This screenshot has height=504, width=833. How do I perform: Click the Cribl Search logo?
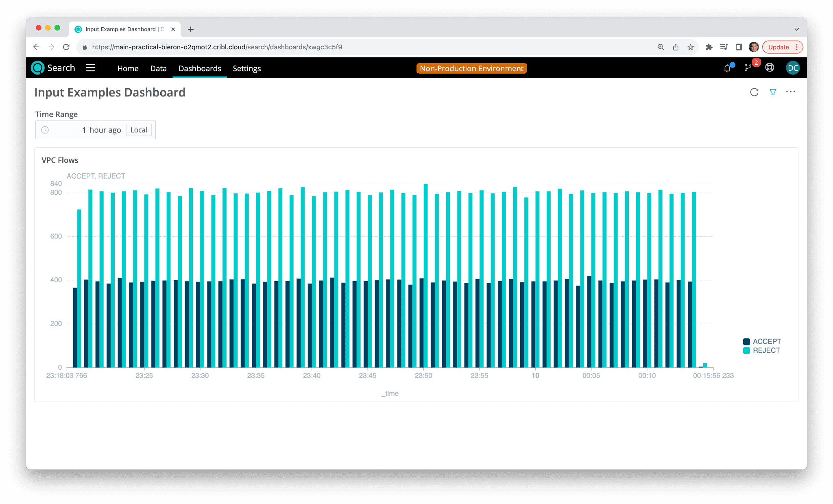[x=53, y=68]
